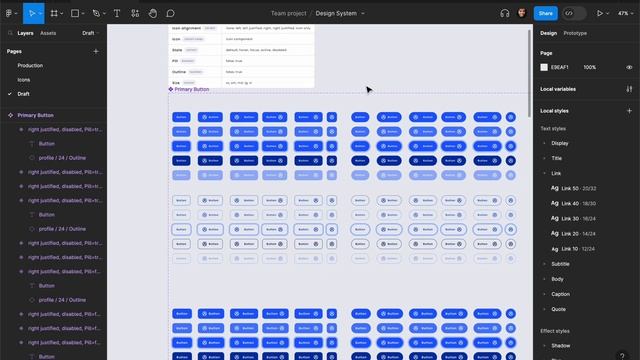640x360 pixels.
Task: Select the Move tool
Action: click(31, 13)
